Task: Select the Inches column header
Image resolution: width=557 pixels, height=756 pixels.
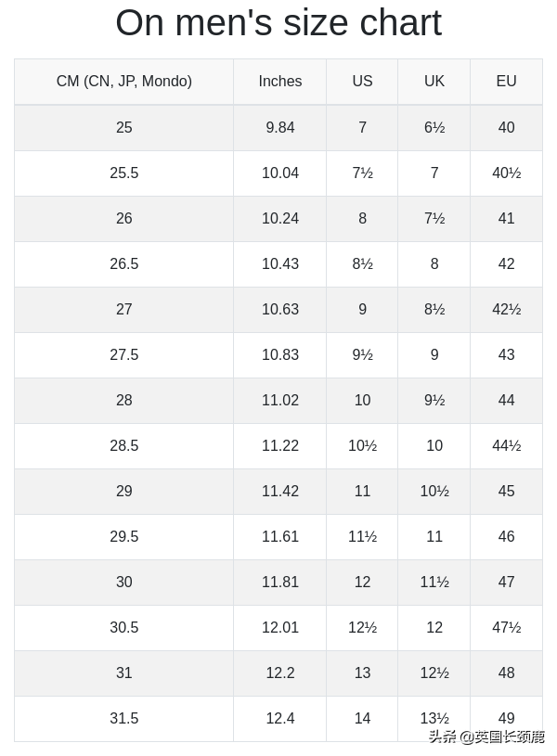Action: point(280,82)
